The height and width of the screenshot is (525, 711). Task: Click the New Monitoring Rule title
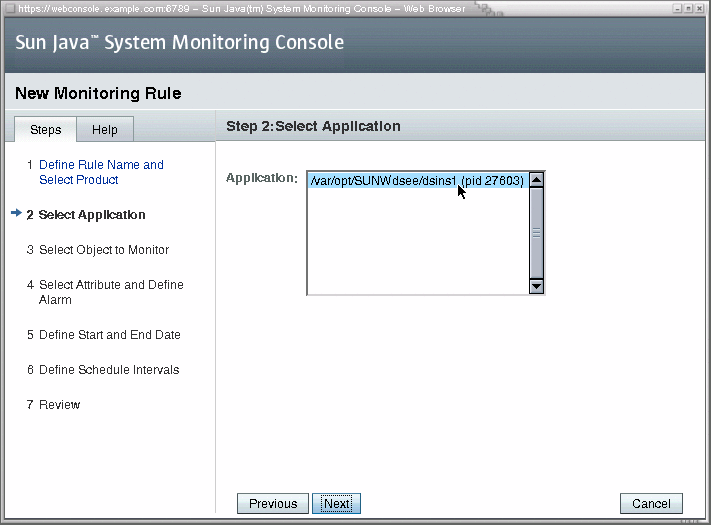pyautogui.click(x=98, y=93)
